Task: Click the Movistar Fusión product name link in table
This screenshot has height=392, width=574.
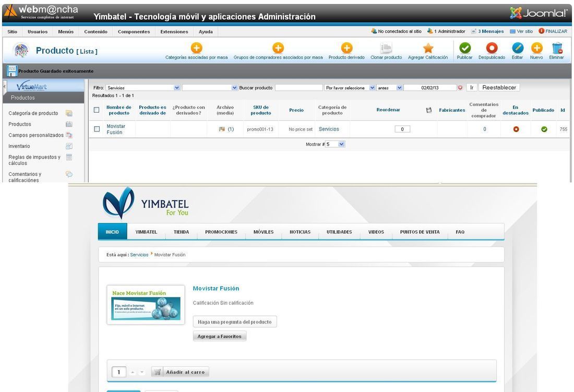Action: coord(116,129)
